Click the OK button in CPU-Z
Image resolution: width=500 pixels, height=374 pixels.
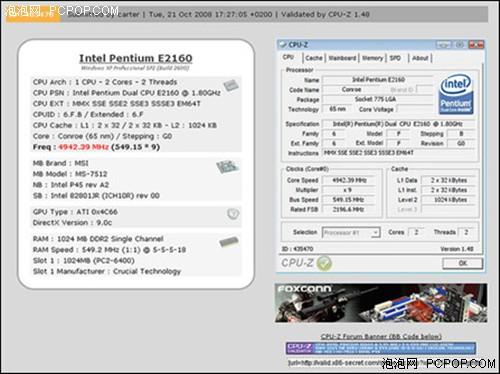(462, 263)
